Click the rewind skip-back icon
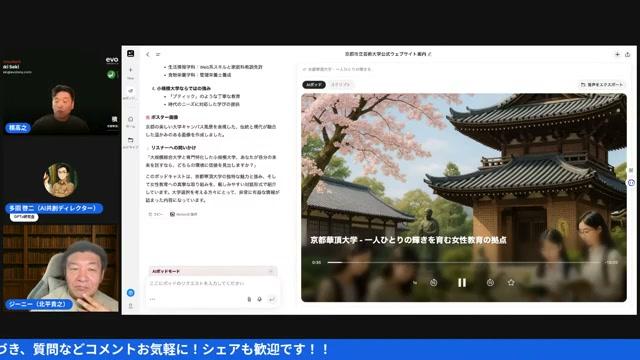The image size is (640, 360). (x=433, y=282)
